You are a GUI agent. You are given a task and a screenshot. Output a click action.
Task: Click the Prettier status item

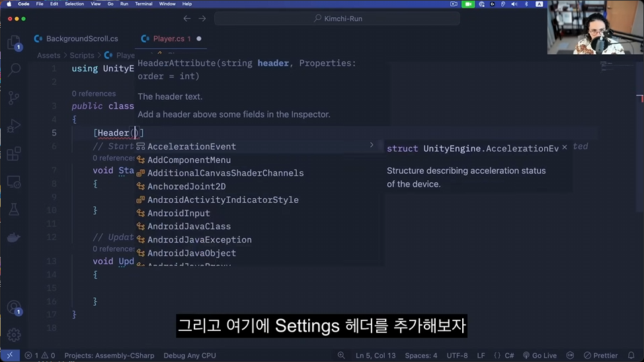[601, 355]
